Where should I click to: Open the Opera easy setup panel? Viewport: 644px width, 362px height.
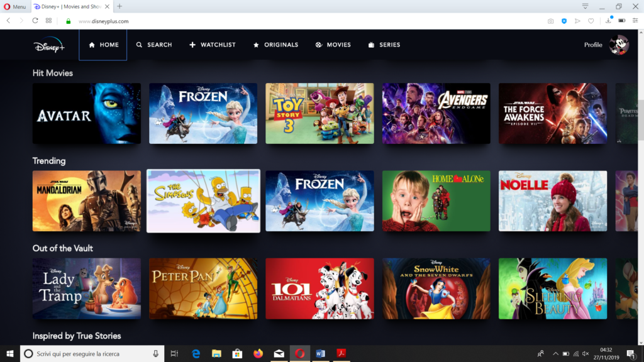[x=637, y=21]
